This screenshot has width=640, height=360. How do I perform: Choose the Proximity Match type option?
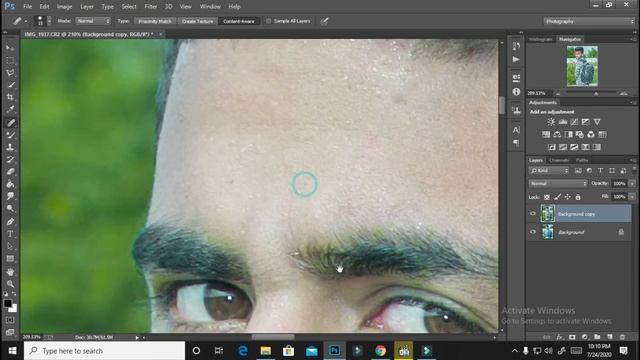coord(155,21)
